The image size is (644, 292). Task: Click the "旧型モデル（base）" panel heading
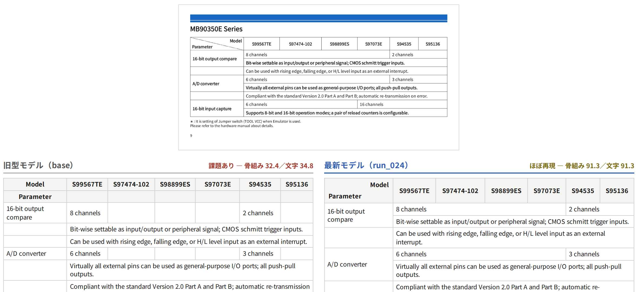pos(38,165)
